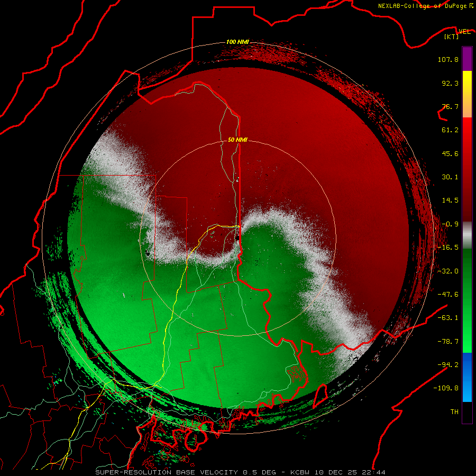The height and width of the screenshot is (476, 476).
Task: Select the 45.6 legend value
Action: coord(450,153)
